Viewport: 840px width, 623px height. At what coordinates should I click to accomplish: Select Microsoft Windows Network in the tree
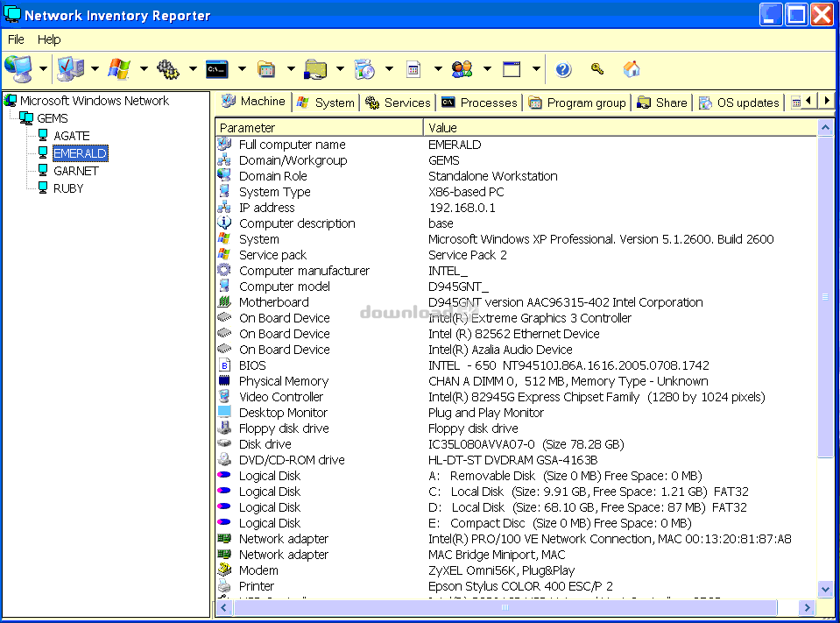coord(95,101)
